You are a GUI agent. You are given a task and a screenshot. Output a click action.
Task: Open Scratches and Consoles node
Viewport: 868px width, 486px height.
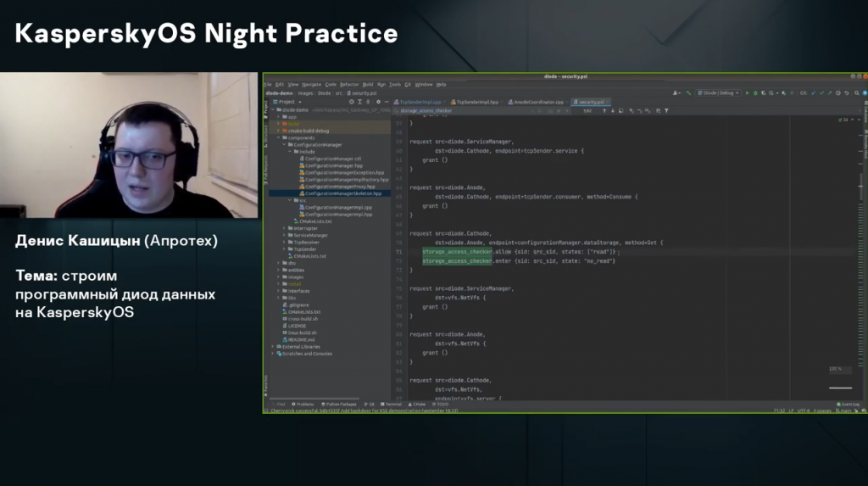click(307, 354)
